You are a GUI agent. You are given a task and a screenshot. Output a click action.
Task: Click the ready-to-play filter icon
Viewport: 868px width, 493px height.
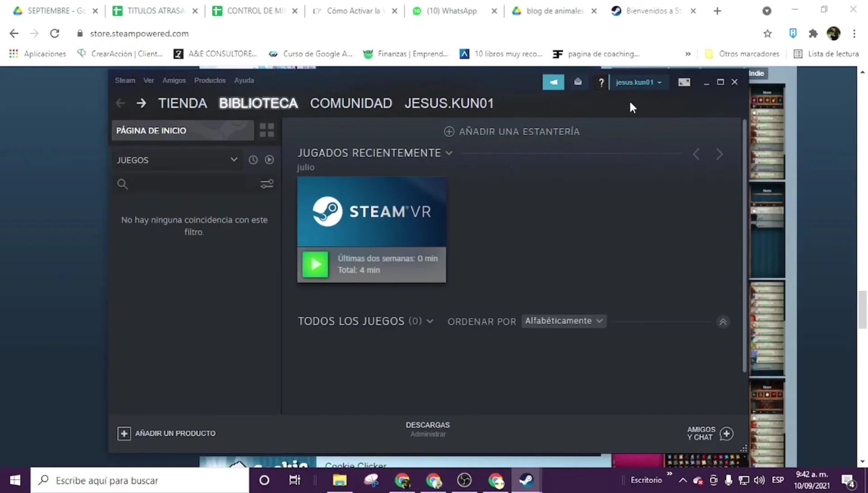(x=269, y=160)
